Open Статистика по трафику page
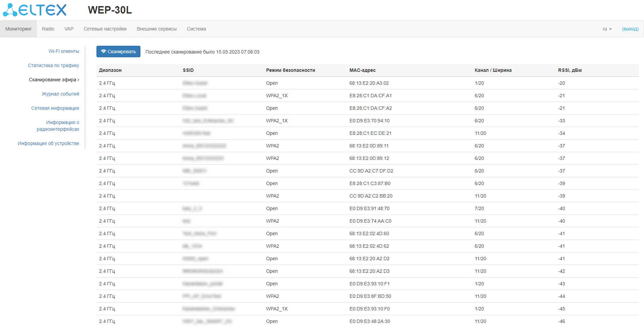The width and height of the screenshot is (644, 327). click(53, 65)
